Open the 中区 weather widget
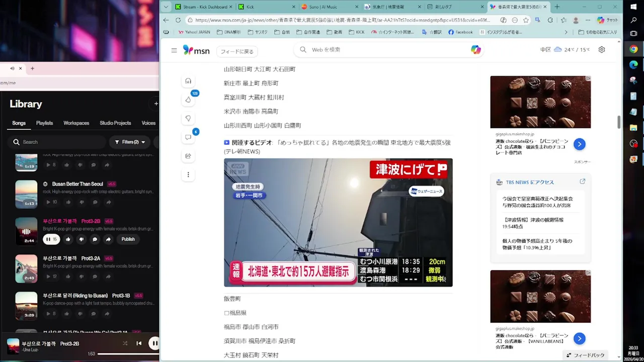The width and height of the screenshot is (644, 362). pos(565,49)
